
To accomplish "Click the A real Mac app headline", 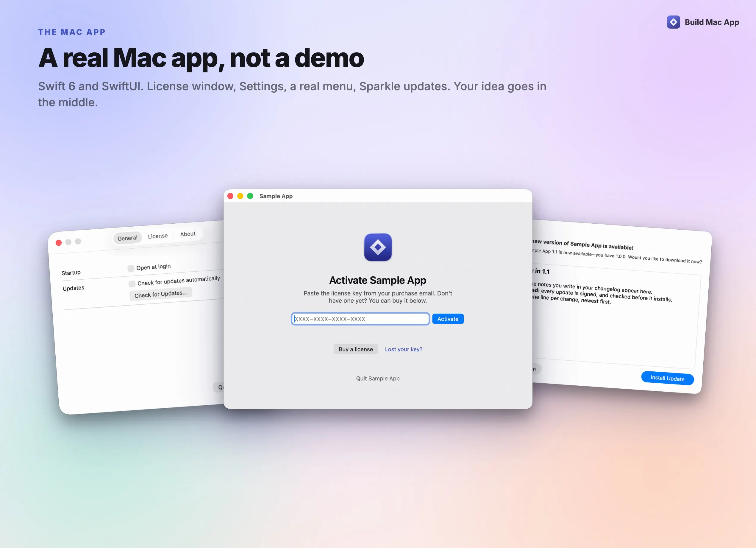I will pos(201,58).
